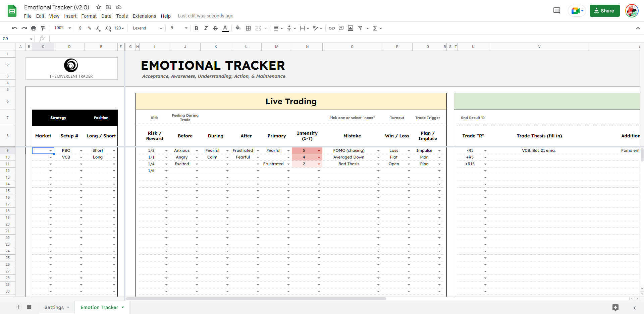Open the Explore panel
Viewport: 644px width, 314px height.
(615, 308)
